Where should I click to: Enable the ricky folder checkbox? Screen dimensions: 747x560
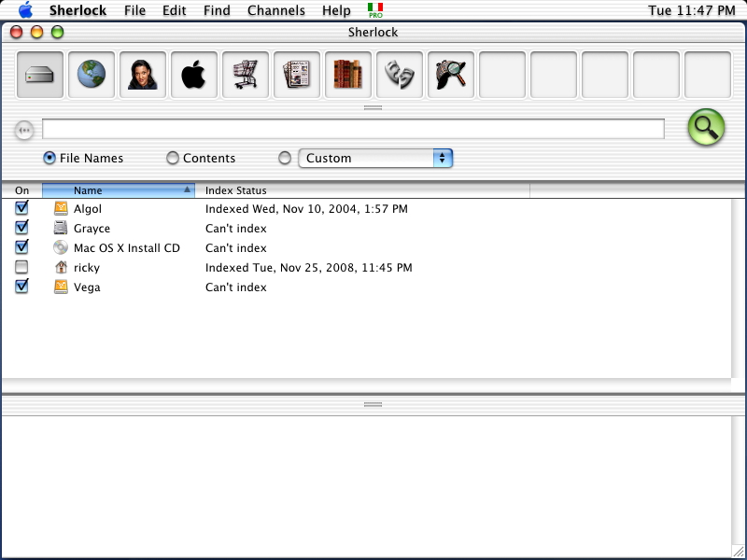tap(21, 267)
